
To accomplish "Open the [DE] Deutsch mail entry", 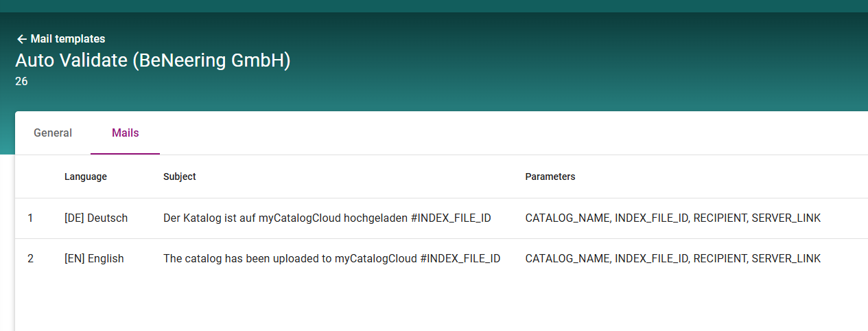I will (96, 218).
